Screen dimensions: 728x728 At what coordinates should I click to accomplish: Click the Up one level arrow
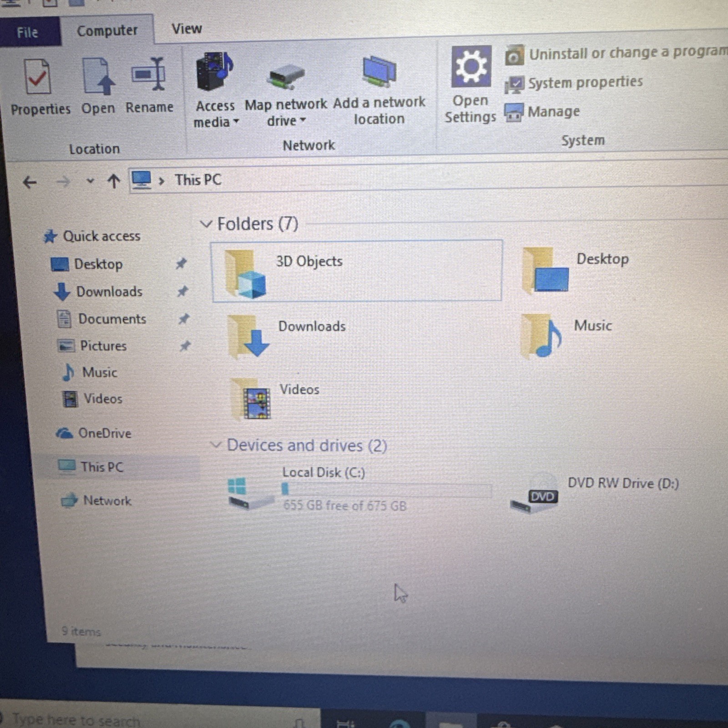pos(114,181)
